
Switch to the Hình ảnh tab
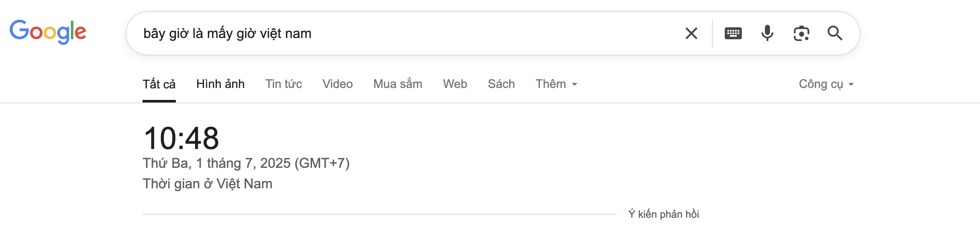(220, 84)
